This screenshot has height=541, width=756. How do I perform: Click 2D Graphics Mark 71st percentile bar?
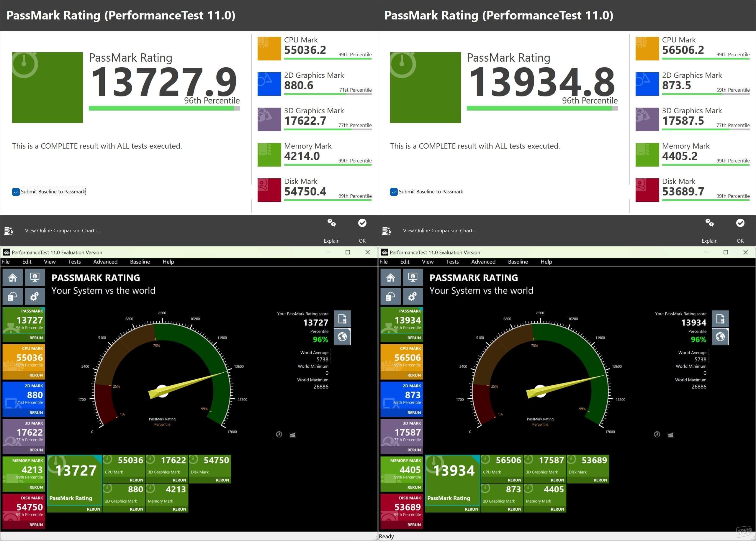coord(328,94)
